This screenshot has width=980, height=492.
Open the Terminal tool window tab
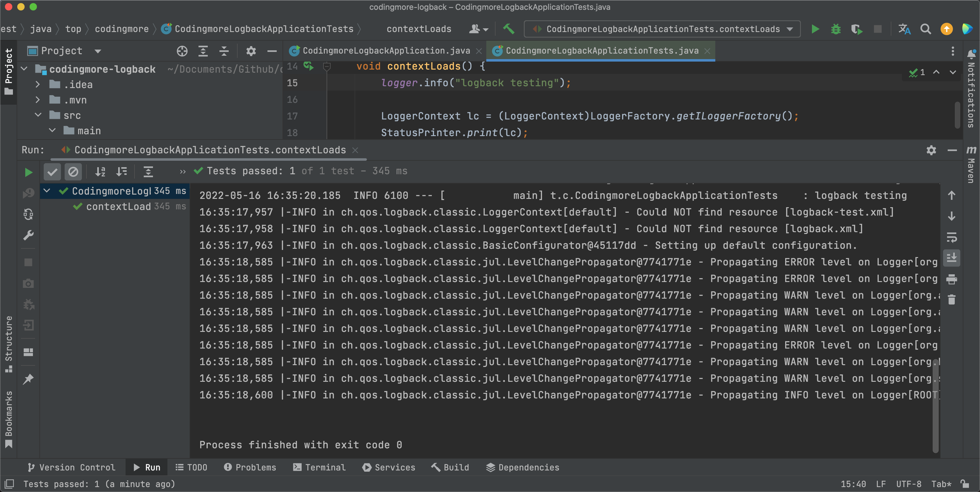319,467
